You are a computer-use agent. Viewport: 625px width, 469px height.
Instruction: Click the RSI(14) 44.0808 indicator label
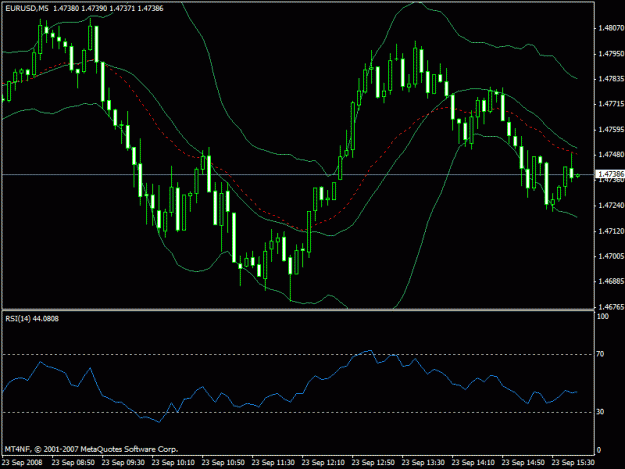[32, 318]
